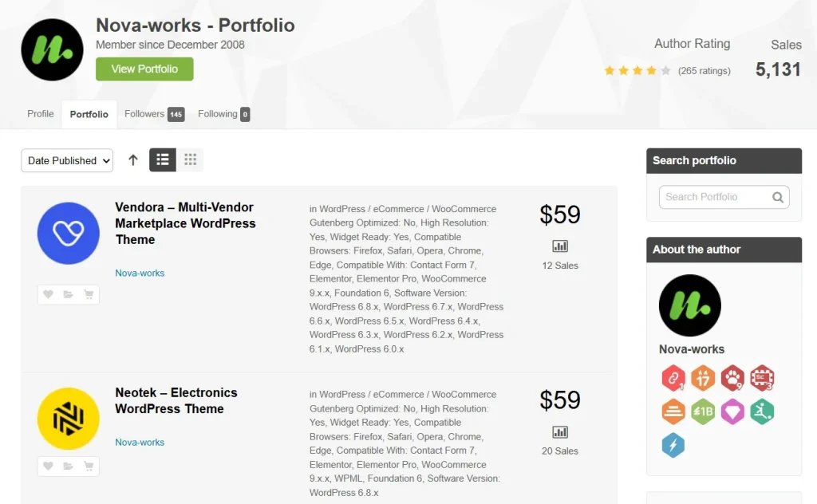Click into the Search Portfolio input field

(714, 197)
